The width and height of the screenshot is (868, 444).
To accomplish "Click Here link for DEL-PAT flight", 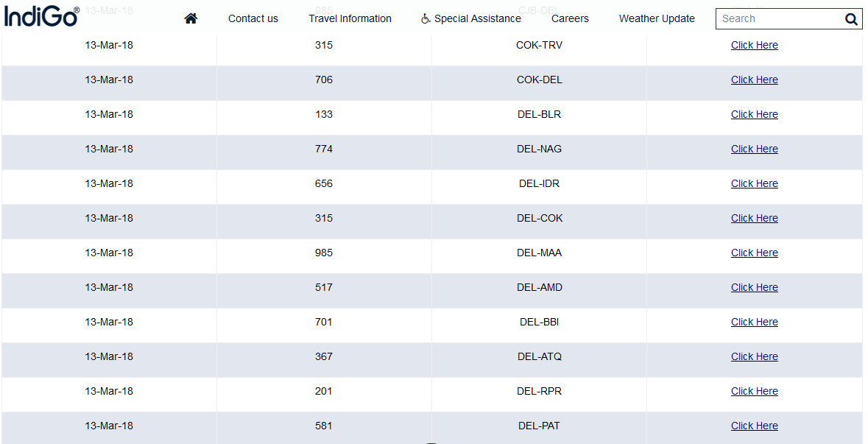I will pos(754,426).
